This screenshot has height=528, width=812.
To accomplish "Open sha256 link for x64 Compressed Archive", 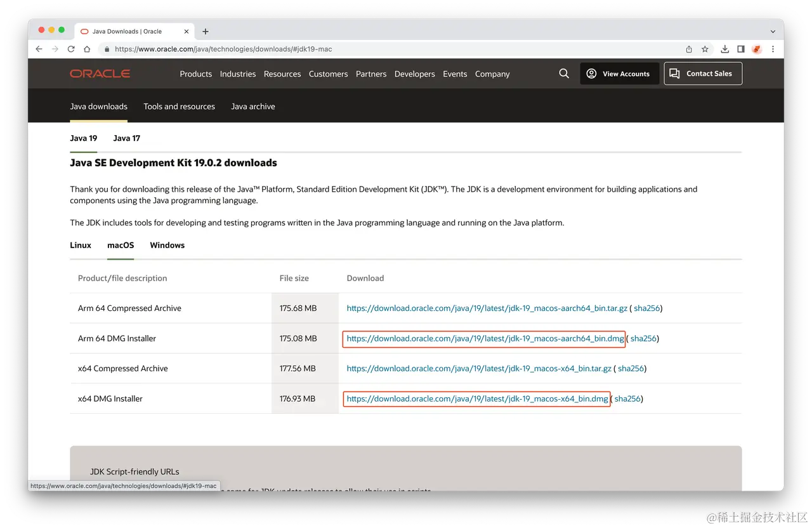I will coord(631,369).
